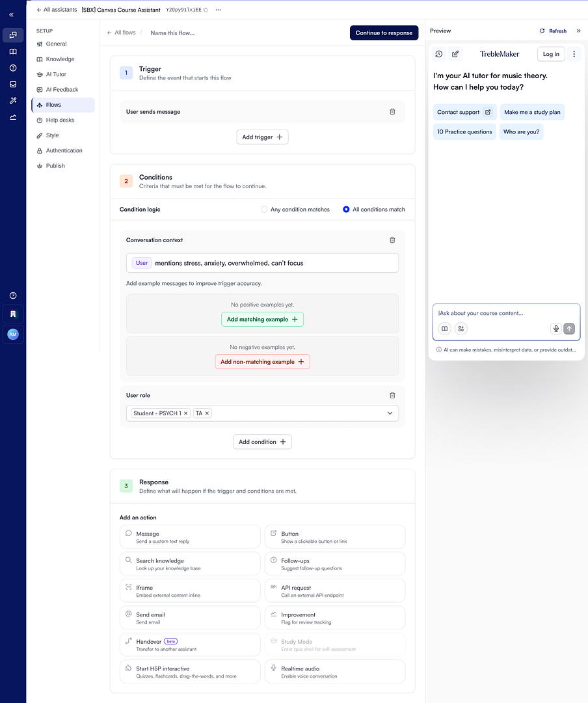Click the microphone icon in chat input
The height and width of the screenshot is (703, 588).
[x=555, y=329]
